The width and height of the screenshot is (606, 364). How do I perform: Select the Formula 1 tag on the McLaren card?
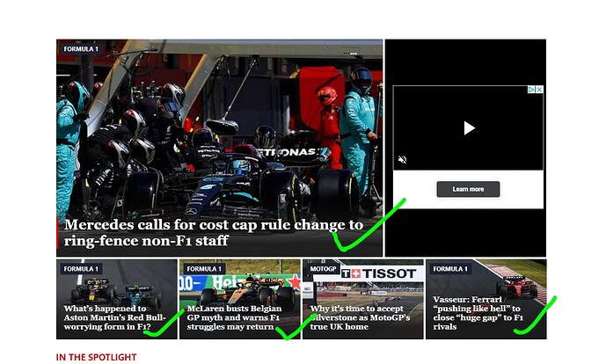point(204,269)
